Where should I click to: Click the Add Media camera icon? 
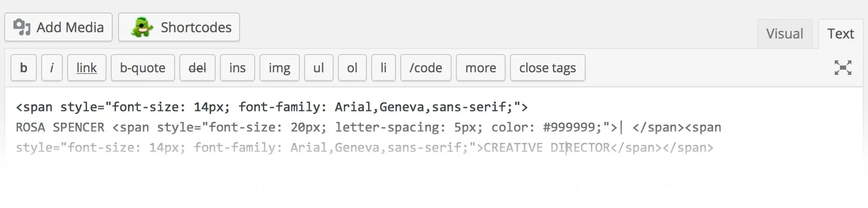point(22,27)
